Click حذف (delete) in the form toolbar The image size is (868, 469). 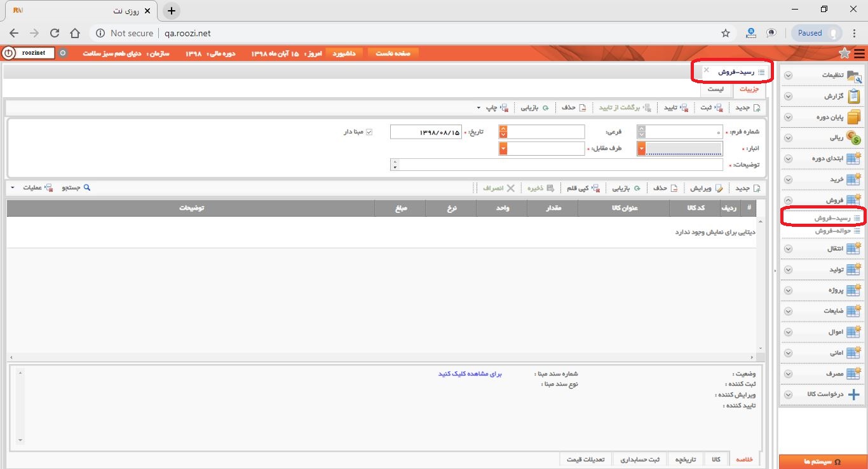pyautogui.click(x=574, y=107)
